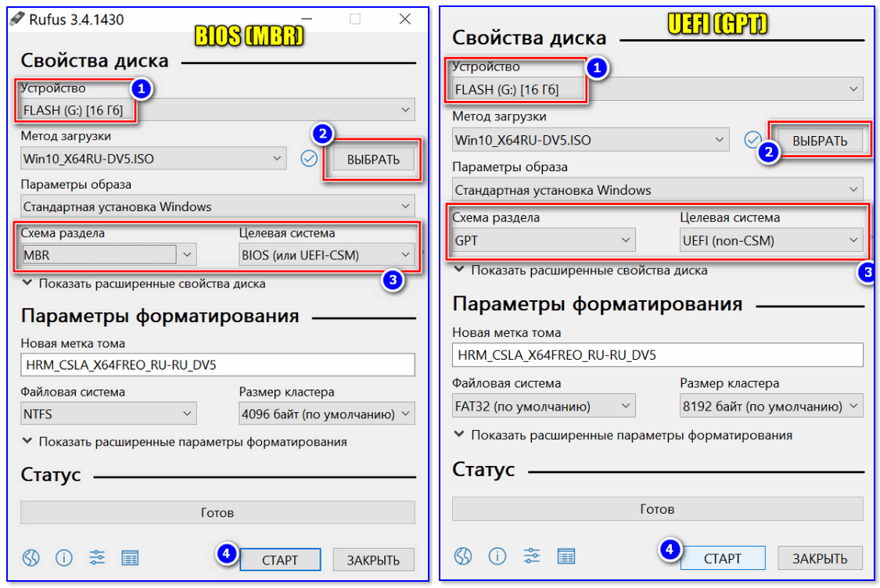Open the BIOS (или UEFI-CSM) target dropdown
Image resolution: width=880 pixels, height=588 pixels.
coord(327,255)
